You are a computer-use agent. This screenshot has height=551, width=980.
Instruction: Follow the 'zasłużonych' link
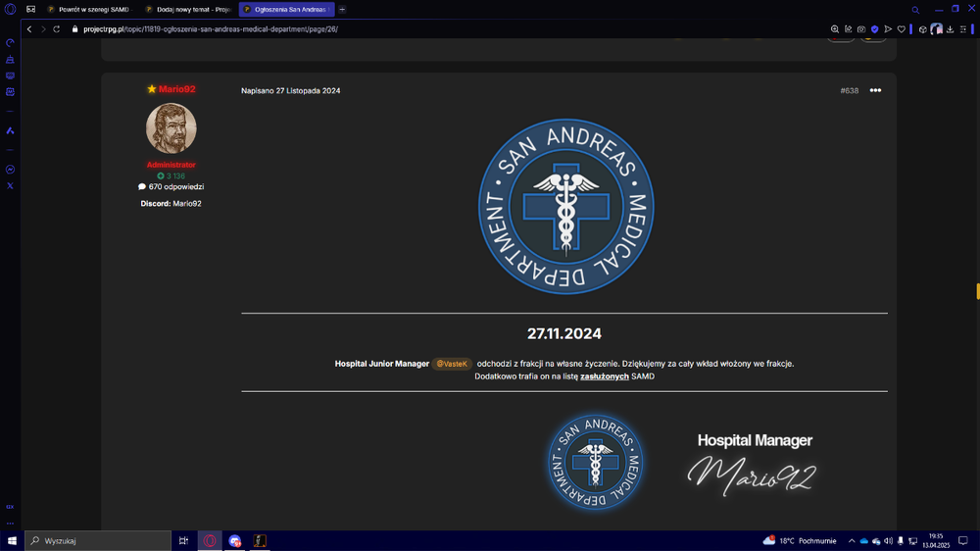coord(605,376)
